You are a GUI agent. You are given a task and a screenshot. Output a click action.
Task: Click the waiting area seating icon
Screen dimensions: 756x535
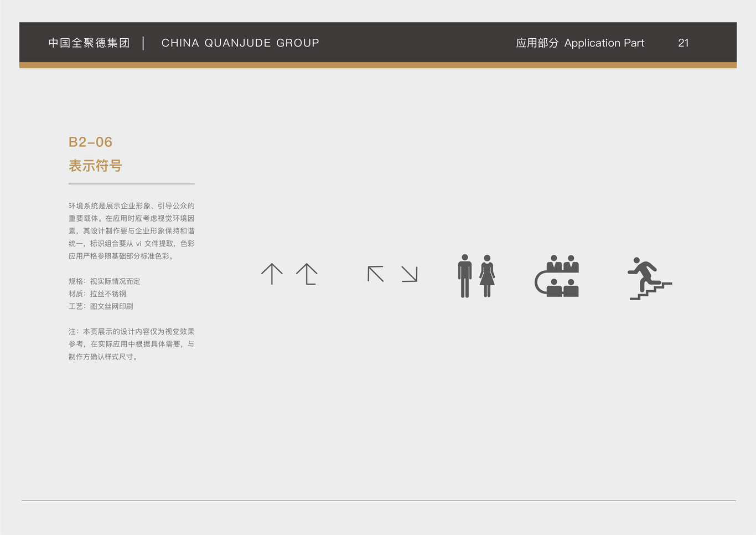click(557, 276)
